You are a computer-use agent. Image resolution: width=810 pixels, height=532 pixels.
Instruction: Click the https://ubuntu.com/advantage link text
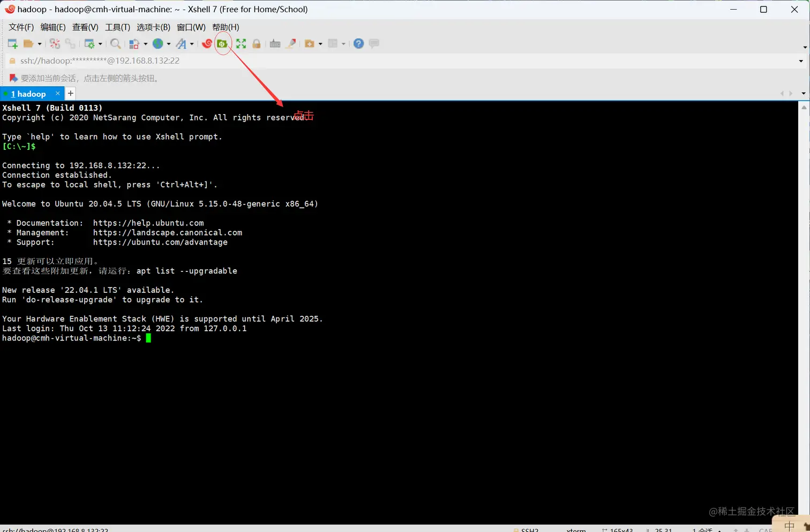[x=160, y=242]
